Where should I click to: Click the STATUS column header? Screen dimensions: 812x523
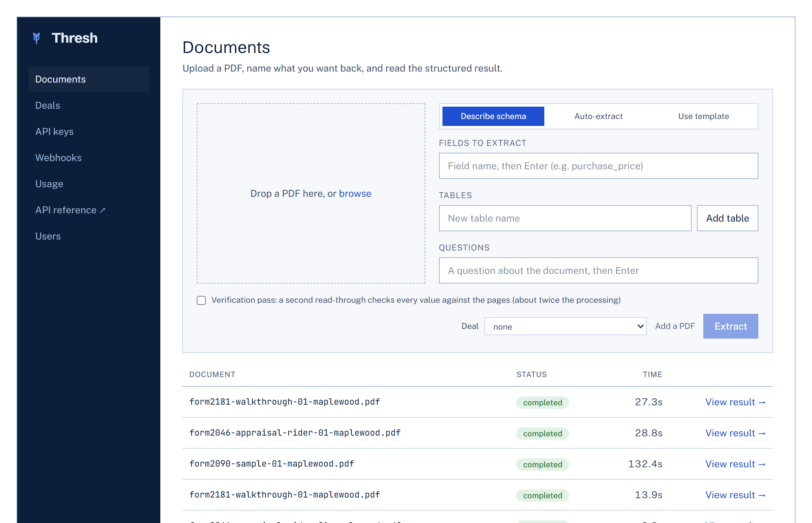(x=531, y=374)
